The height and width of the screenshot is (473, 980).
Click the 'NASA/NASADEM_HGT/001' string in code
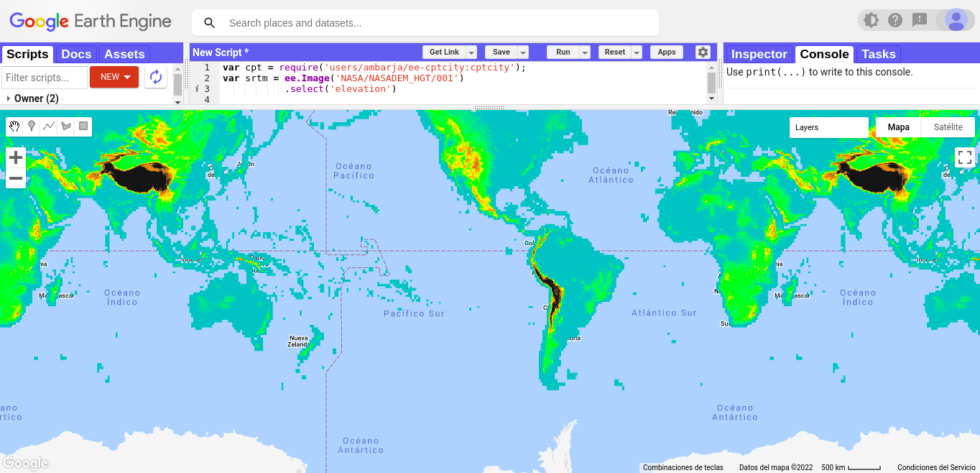(397, 78)
